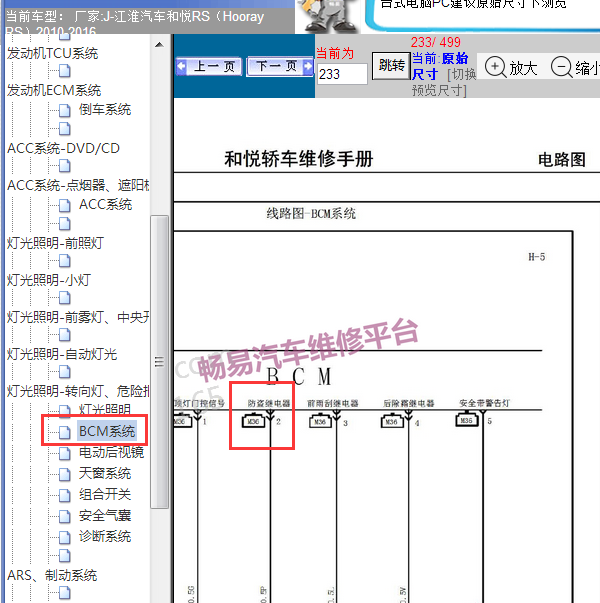Open the ACC系统 tree item
The image size is (600, 603).
[105, 205]
